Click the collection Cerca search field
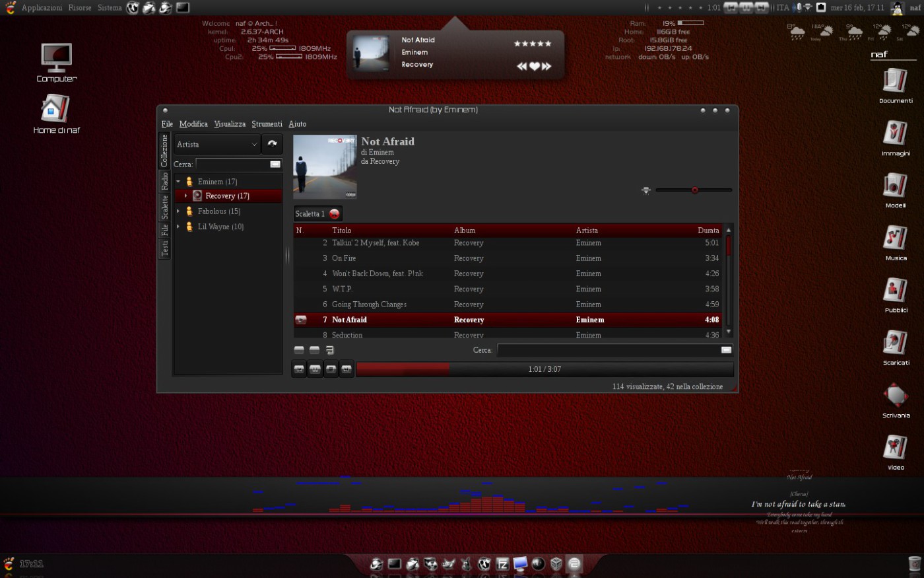Viewport: 924px width, 578px height. click(x=239, y=164)
